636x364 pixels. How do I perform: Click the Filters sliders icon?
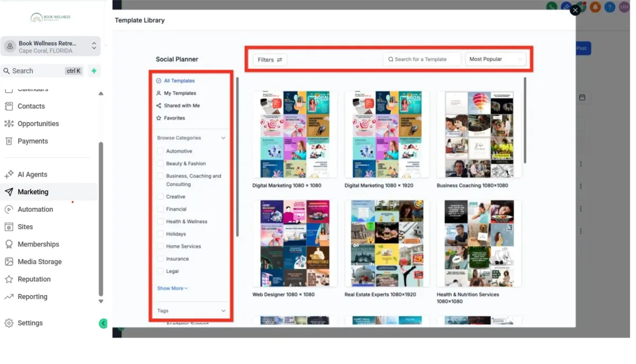[x=279, y=60]
